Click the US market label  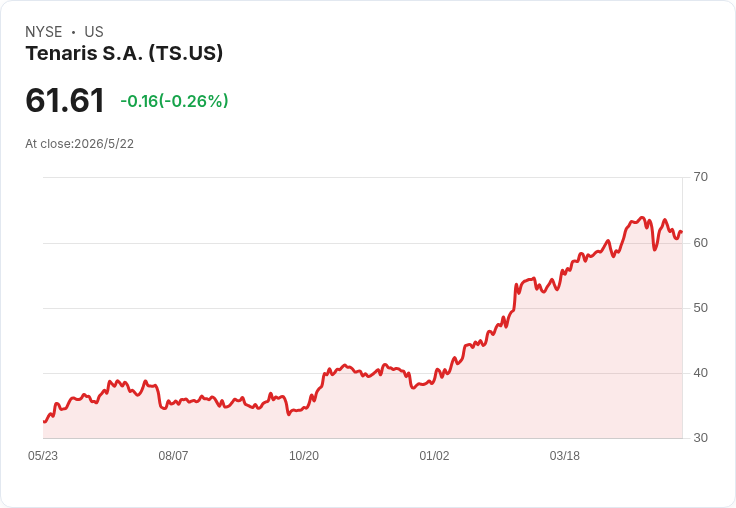[x=94, y=32]
